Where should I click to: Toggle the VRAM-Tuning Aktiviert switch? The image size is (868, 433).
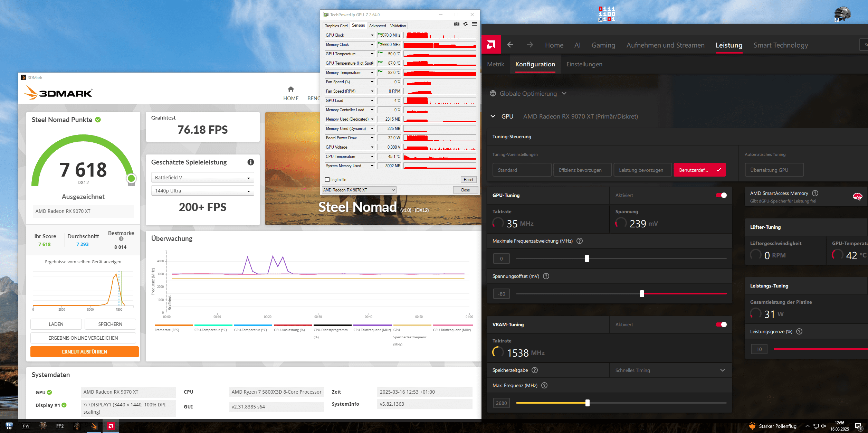click(721, 324)
